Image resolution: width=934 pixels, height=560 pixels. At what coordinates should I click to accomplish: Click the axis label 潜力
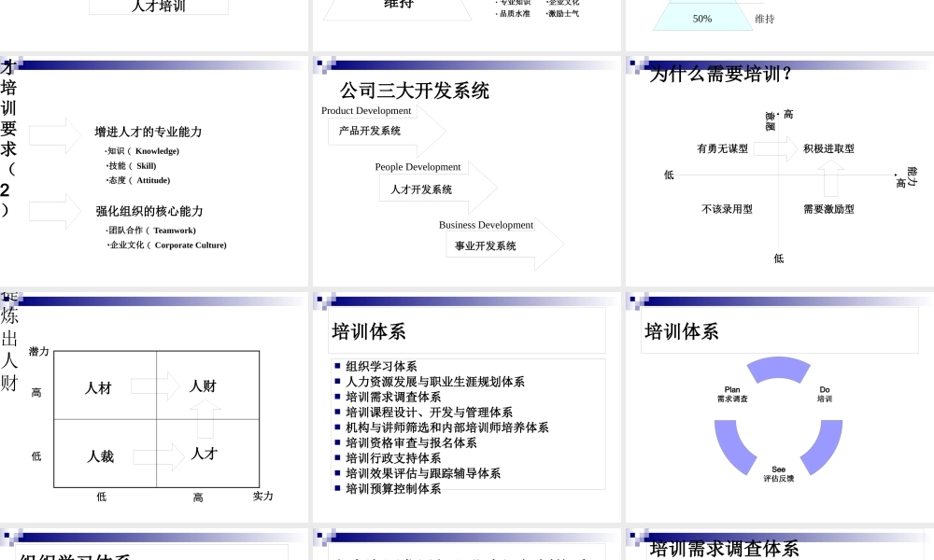(38, 352)
